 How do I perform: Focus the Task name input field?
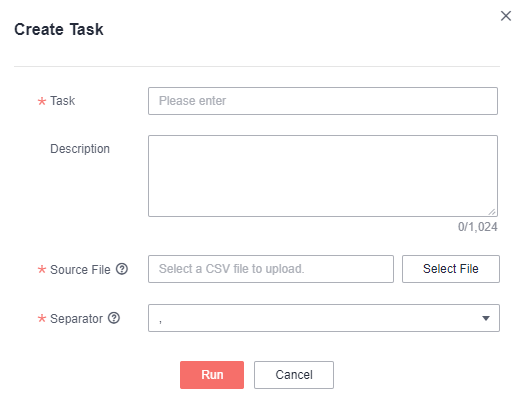(323, 101)
